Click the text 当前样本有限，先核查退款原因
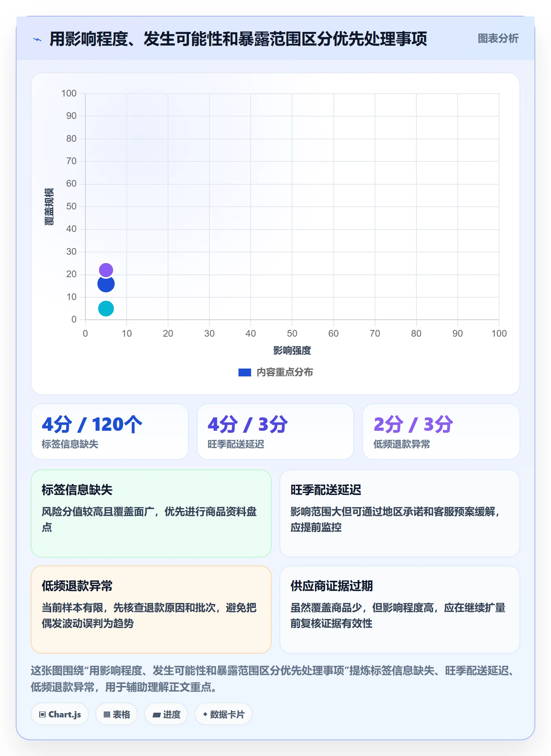 pyautogui.click(x=113, y=608)
